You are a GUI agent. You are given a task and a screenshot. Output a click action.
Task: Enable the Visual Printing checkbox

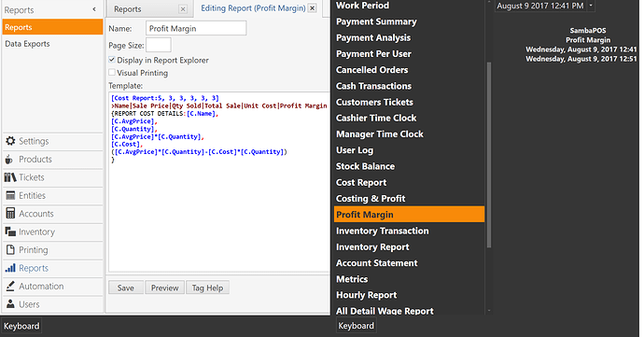(x=112, y=72)
